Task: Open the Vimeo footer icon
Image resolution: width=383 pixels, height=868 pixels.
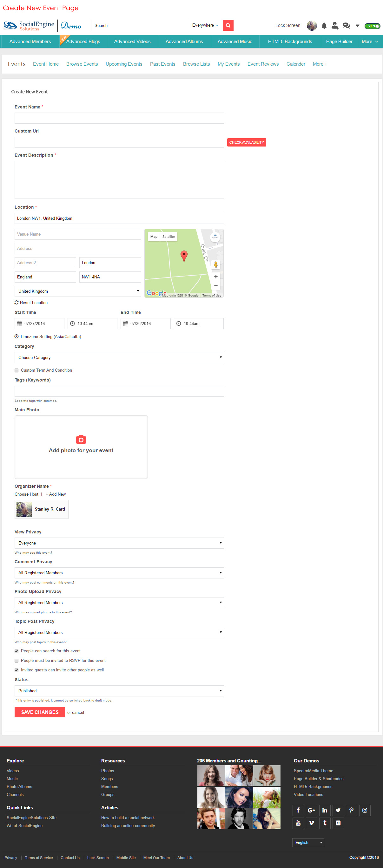Action: coord(311,823)
